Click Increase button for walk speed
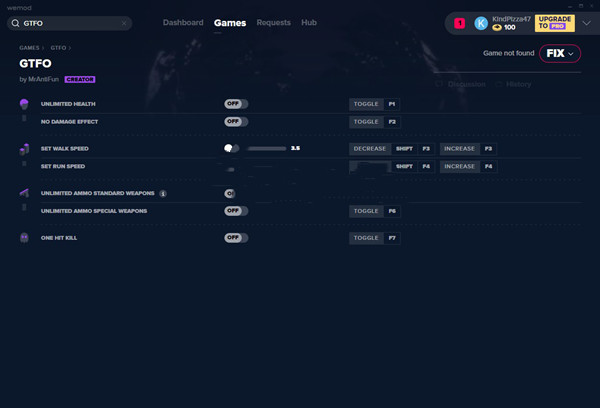600x408 pixels. [x=459, y=149]
